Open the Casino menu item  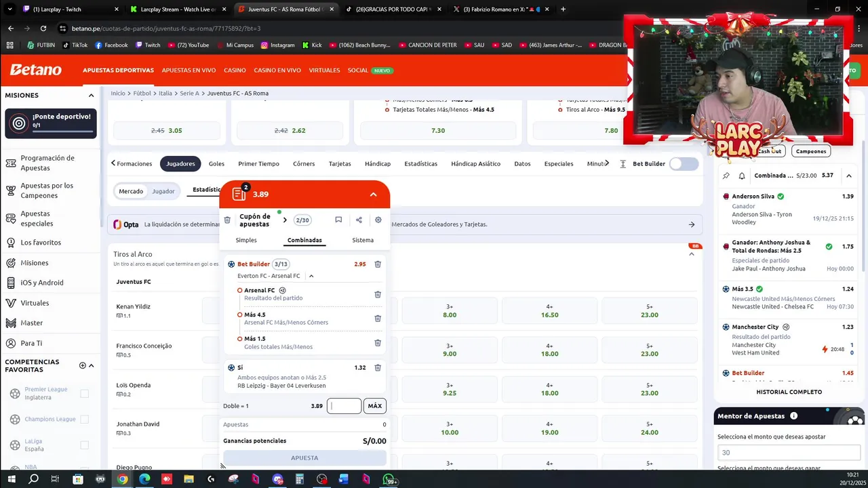click(235, 70)
